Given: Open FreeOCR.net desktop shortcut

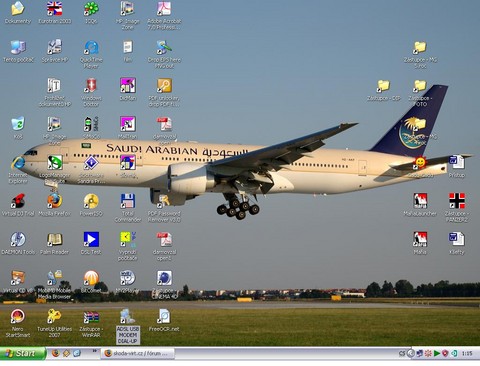Looking at the screenshot, I should point(164,316).
